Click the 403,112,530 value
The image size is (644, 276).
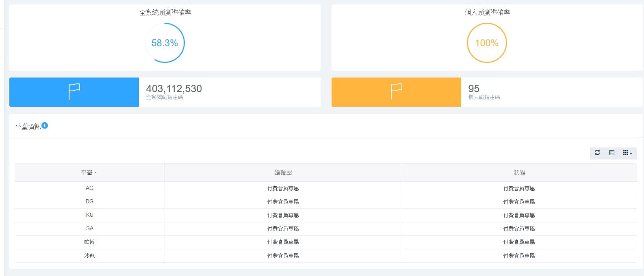(x=174, y=88)
